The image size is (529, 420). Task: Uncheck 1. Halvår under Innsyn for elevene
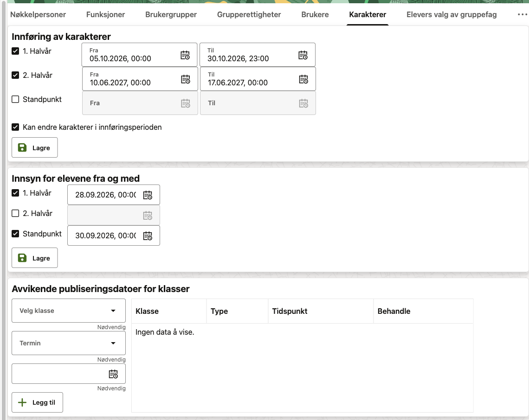pyautogui.click(x=15, y=193)
